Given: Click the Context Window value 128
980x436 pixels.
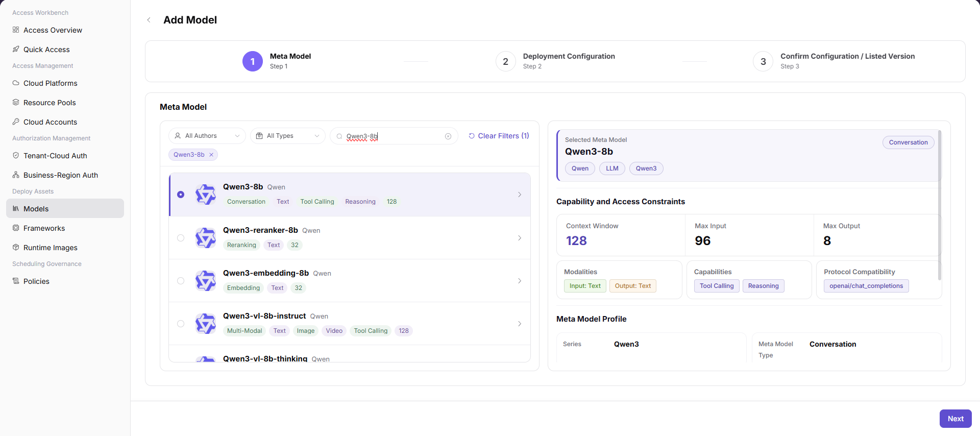Looking at the screenshot, I should pyautogui.click(x=576, y=241).
